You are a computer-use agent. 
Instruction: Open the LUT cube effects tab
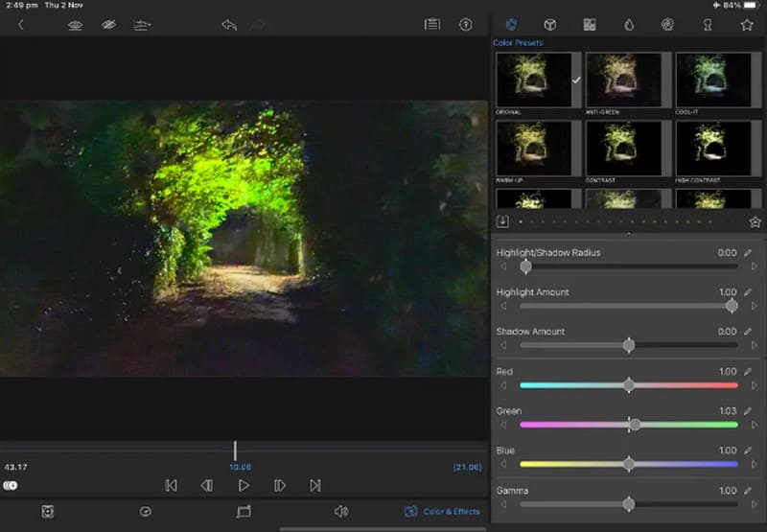[550, 25]
